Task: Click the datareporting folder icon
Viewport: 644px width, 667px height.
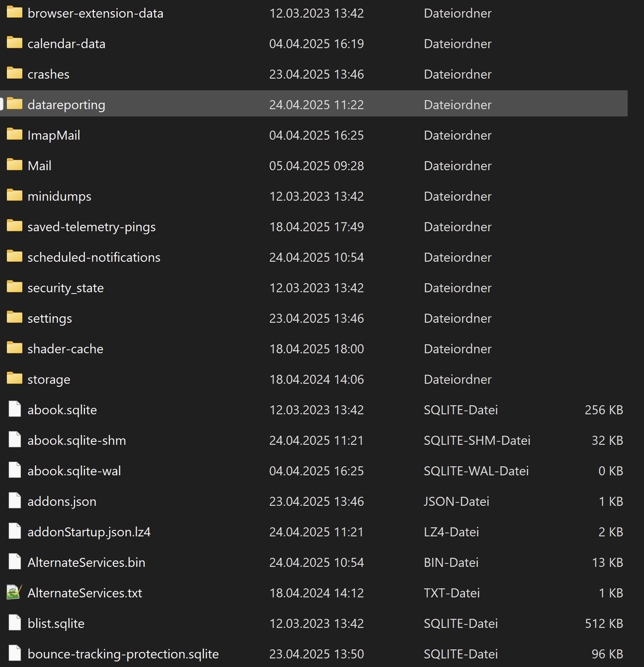Action: [x=14, y=104]
